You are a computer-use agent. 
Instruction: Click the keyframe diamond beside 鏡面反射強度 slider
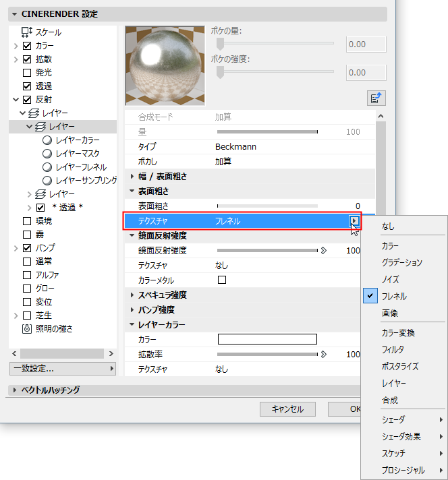pos(324,251)
